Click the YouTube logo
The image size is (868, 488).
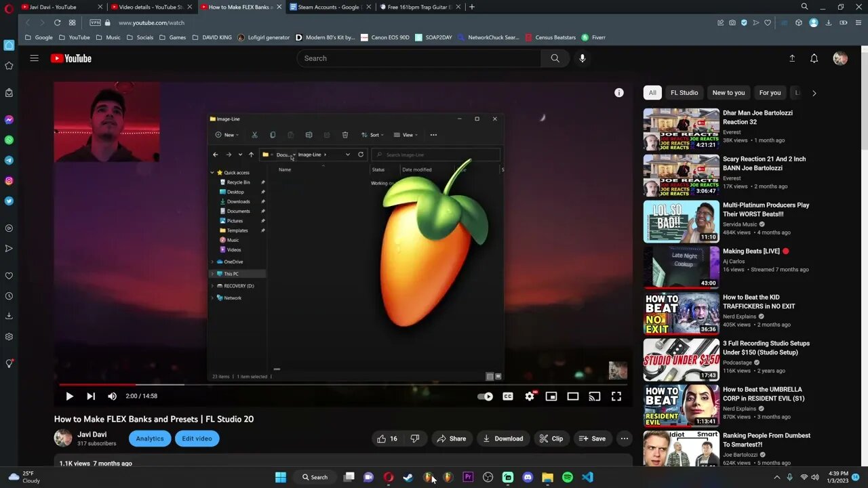click(71, 58)
